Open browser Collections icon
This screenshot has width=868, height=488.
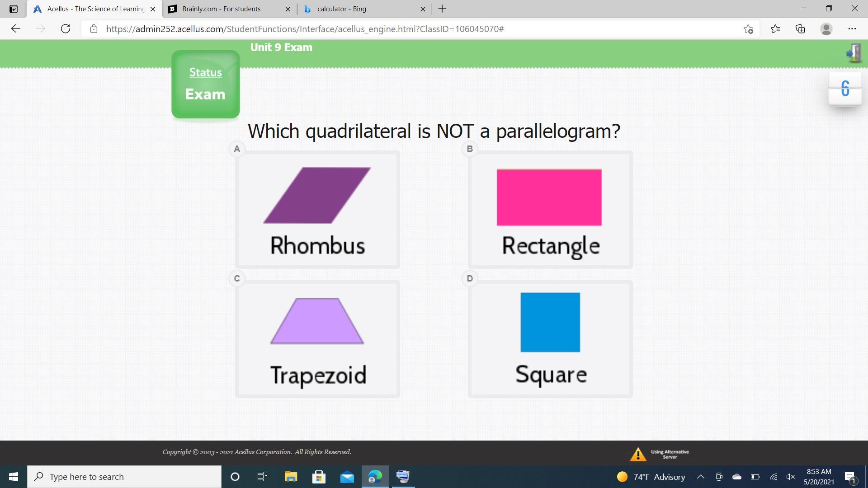click(800, 29)
